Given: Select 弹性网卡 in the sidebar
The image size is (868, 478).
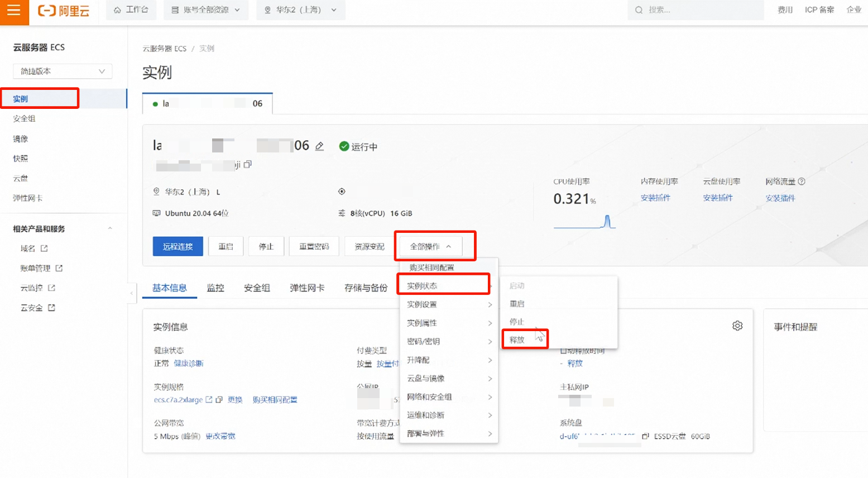Looking at the screenshot, I should click(x=28, y=198).
